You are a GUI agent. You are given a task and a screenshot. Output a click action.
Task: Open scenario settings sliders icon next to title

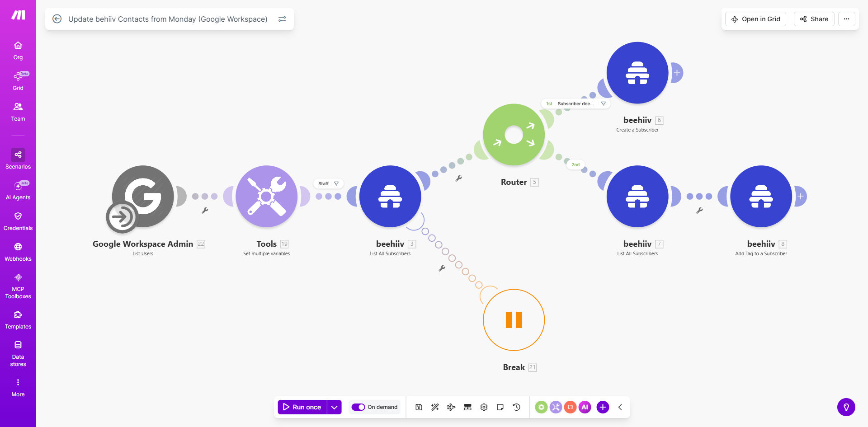pyautogui.click(x=282, y=19)
